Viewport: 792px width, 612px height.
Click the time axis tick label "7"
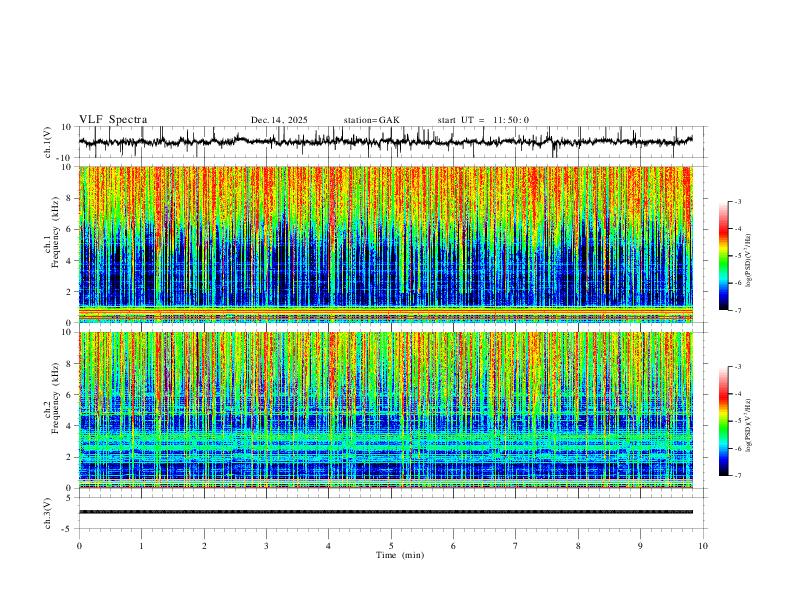[x=516, y=546]
